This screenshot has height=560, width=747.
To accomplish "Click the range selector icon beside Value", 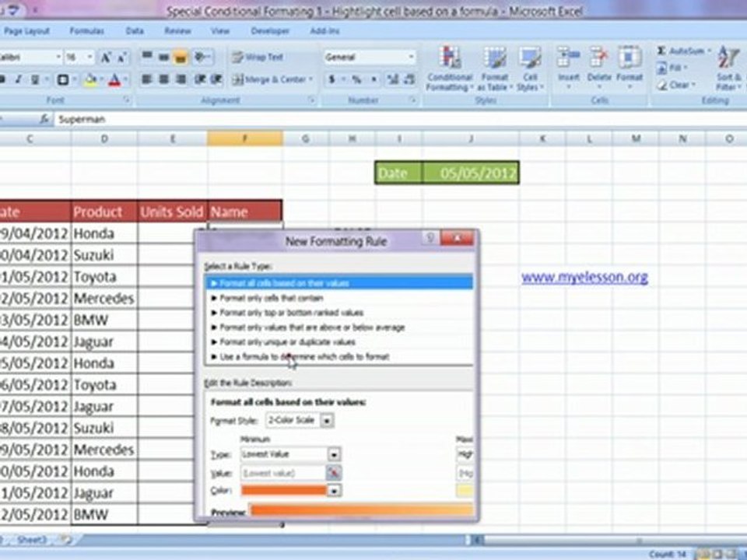I will [x=334, y=473].
